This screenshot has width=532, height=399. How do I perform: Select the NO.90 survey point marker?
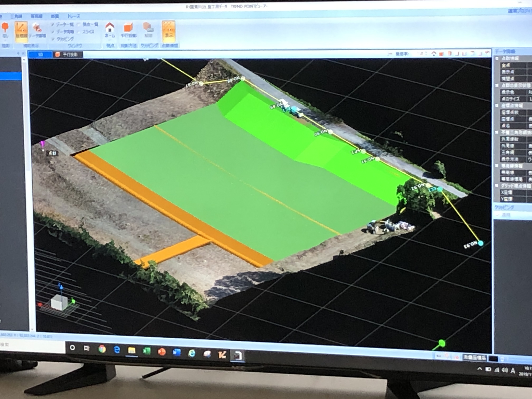(x=331, y=132)
